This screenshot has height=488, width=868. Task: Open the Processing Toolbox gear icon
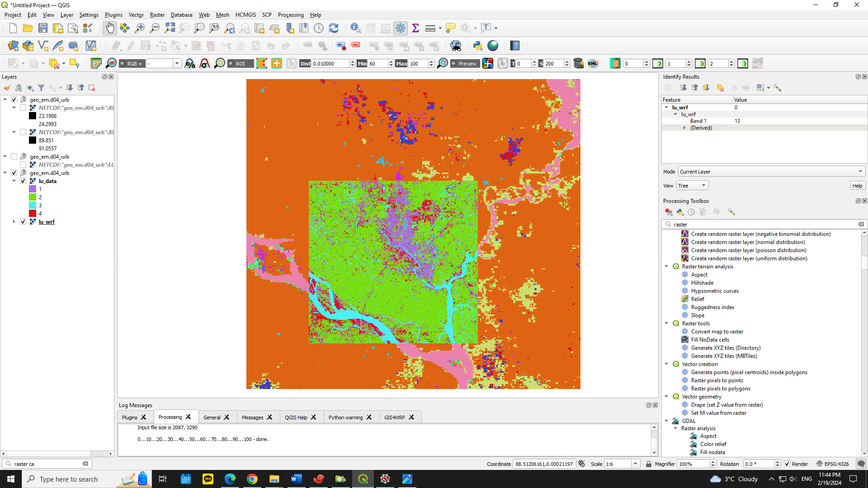pyautogui.click(x=401, y=28)
